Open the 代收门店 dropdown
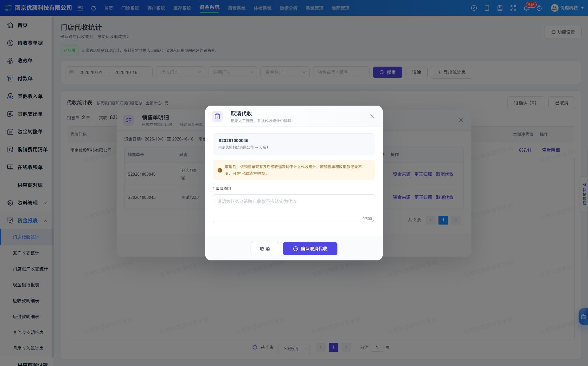Image resolution: width=588 pixels, height=366 pixels. 180,72
